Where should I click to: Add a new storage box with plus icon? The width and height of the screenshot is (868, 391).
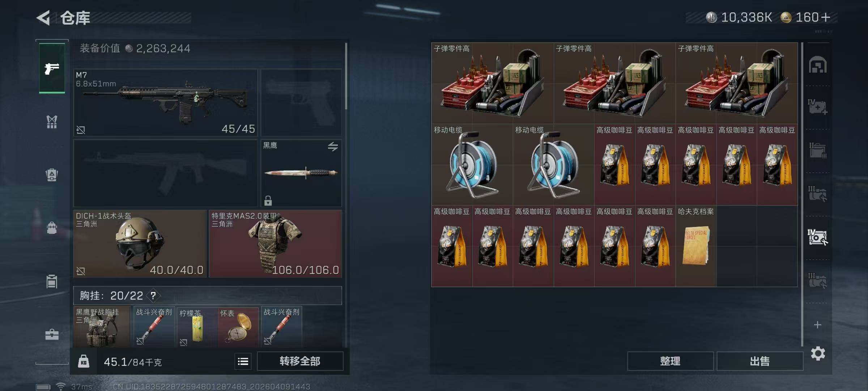[818, 325]
